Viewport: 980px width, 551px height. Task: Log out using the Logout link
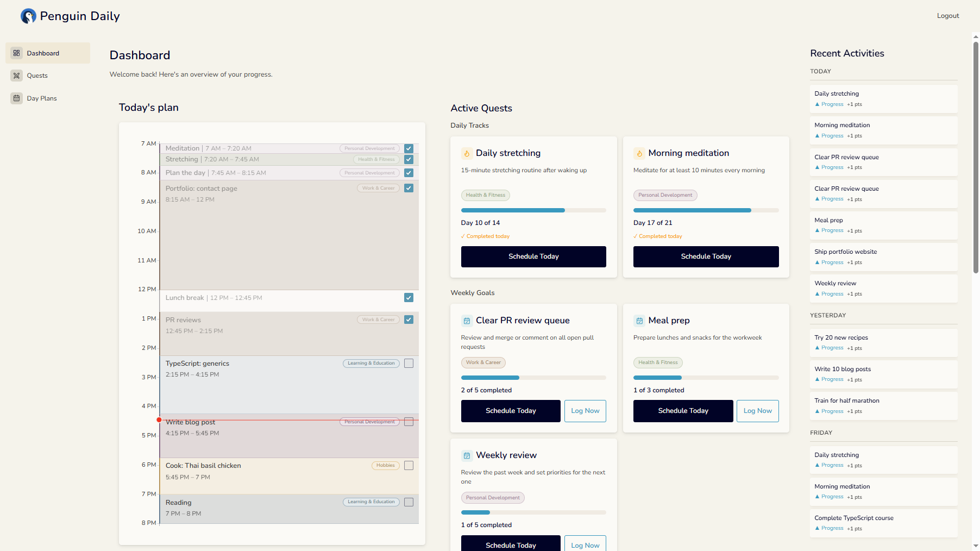coord(947,16)
